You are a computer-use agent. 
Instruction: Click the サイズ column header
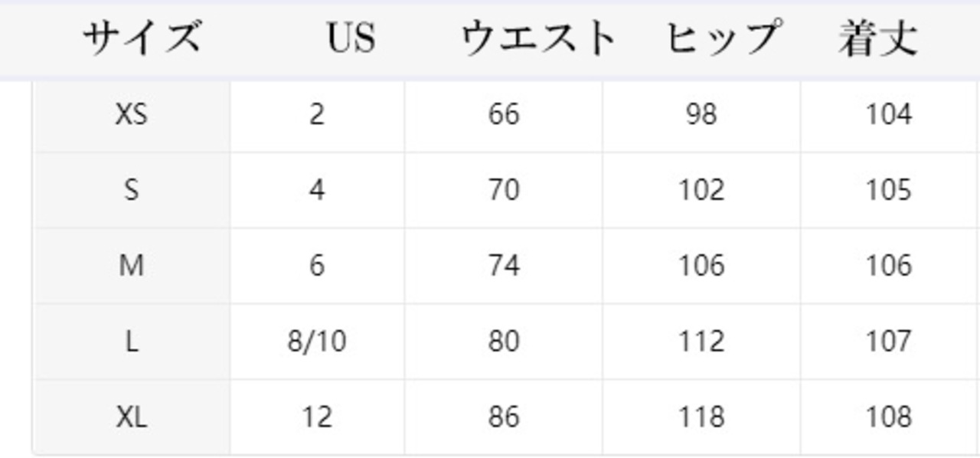pyautogui.click(x=142, y=38)
